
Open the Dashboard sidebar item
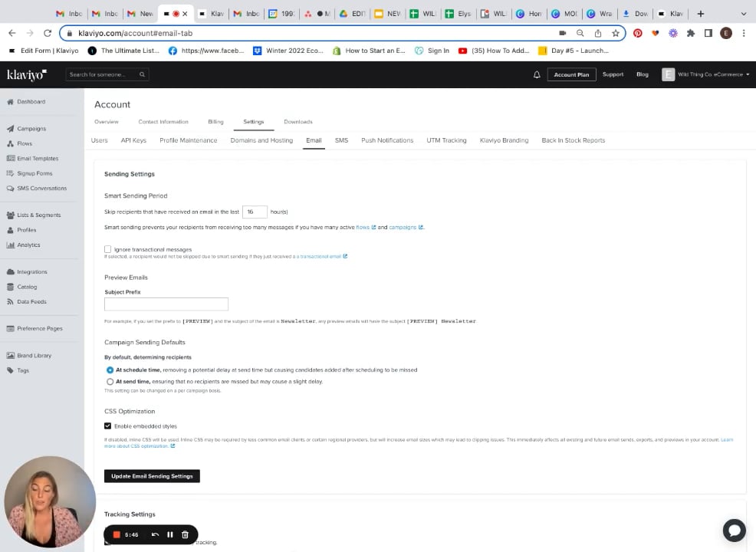[26, 102]
